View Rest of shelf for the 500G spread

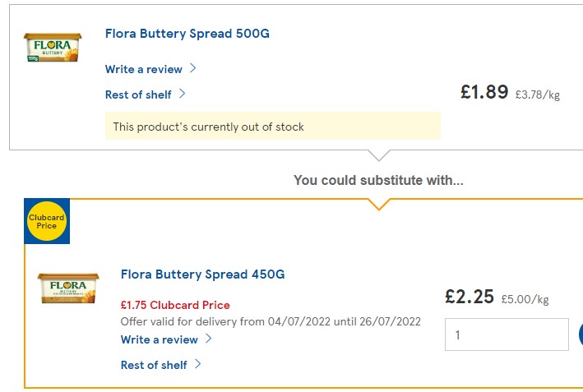[138, 95]
